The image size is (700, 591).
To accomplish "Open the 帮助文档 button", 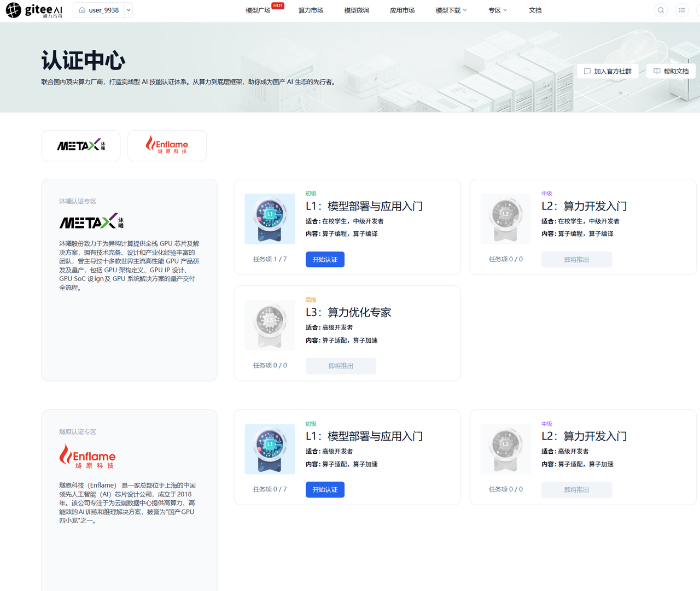I will coord(671,71).
